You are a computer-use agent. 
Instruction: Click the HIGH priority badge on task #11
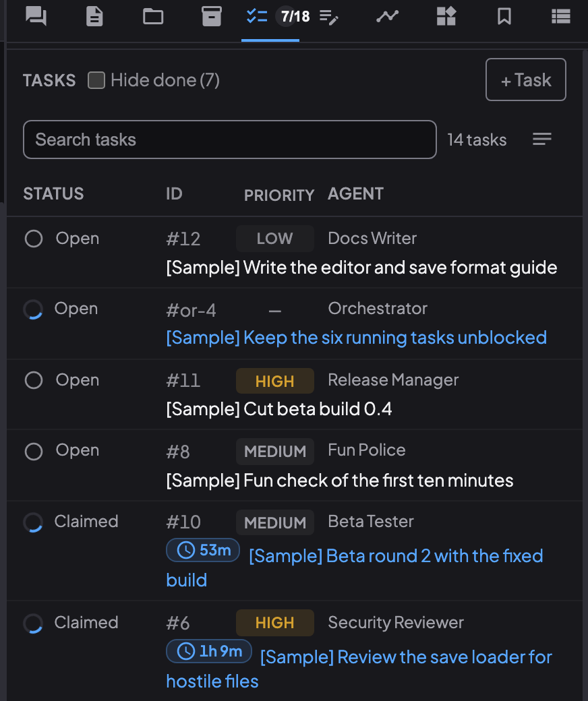pos(275,382)
